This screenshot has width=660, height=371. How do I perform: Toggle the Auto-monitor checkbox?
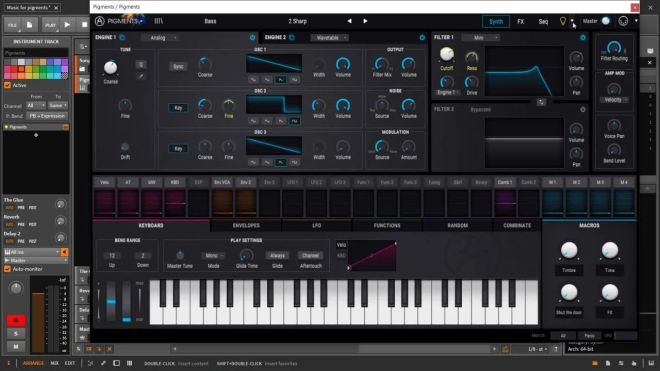coord(7,269)
